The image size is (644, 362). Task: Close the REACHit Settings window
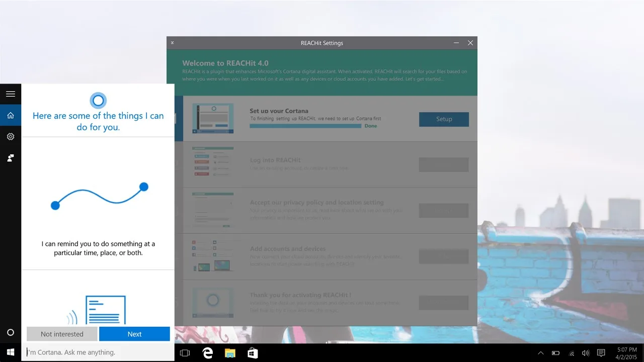point(470,43)
